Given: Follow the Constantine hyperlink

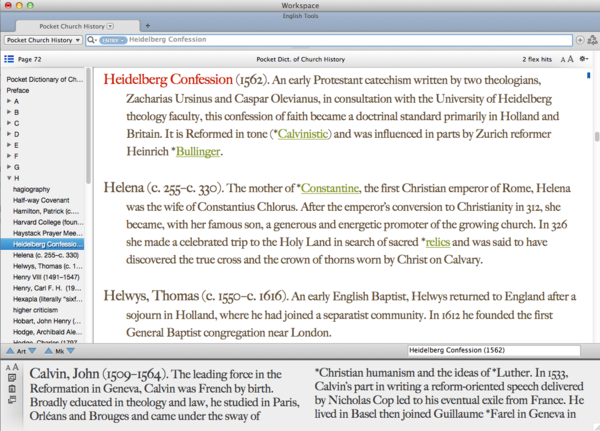Looking at the screenshot, I should pos(330,188).
